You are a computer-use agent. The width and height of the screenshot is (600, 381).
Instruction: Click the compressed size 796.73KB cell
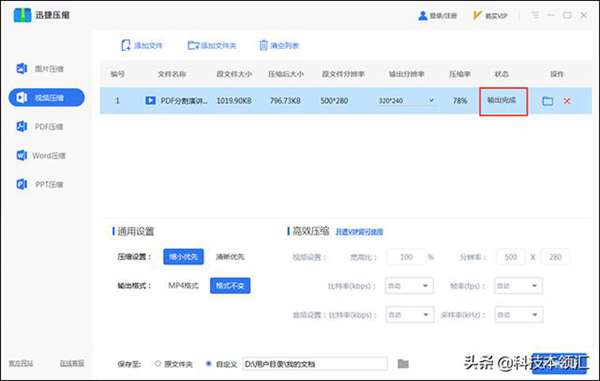285,101
